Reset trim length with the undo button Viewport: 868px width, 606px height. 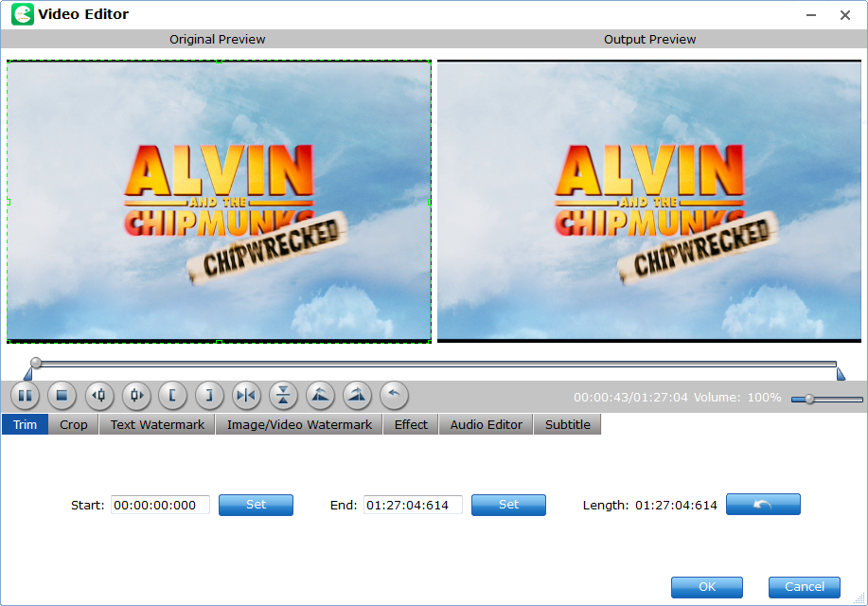coord(763,504)
